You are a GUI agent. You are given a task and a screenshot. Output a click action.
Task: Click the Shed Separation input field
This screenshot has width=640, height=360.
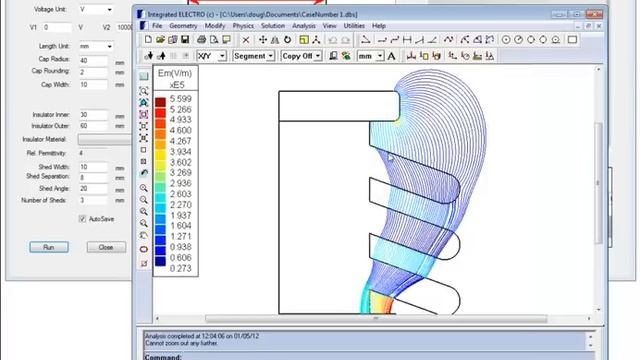pyautogui.click(x=93, y=178)
